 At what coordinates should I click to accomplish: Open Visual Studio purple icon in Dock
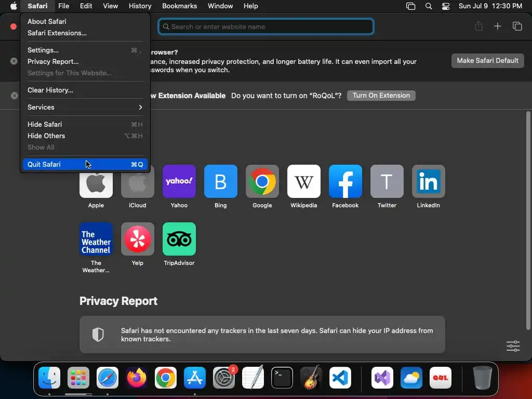pos(382,378)
